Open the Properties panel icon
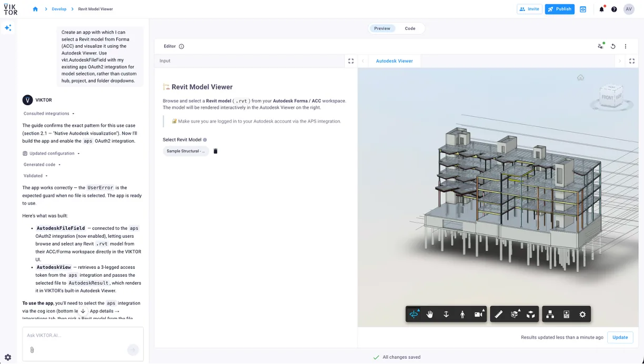This screenshot has width=644, height=364. click(567, 314)
